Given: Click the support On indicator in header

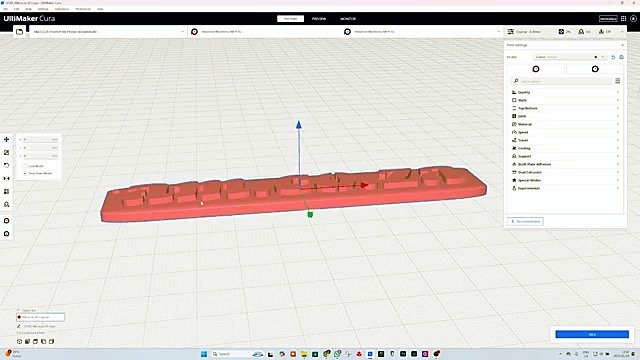Looking at the screenshot, I should pos(584,31).
